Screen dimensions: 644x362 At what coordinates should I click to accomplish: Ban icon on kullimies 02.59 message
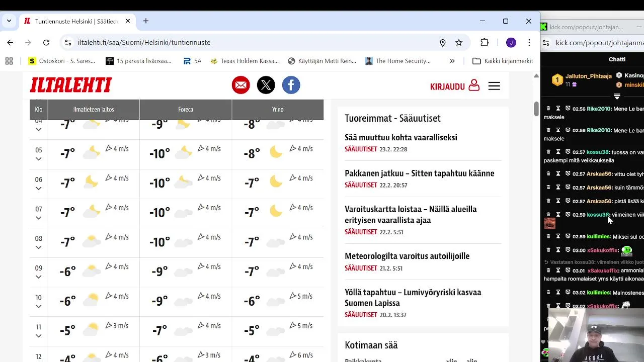click(x=568, y=236)
